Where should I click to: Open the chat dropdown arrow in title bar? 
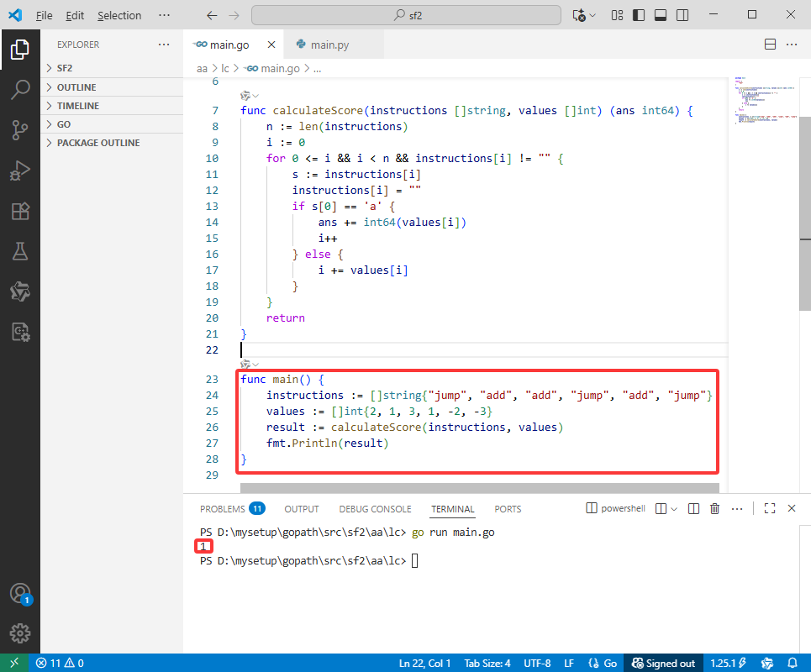592,15
